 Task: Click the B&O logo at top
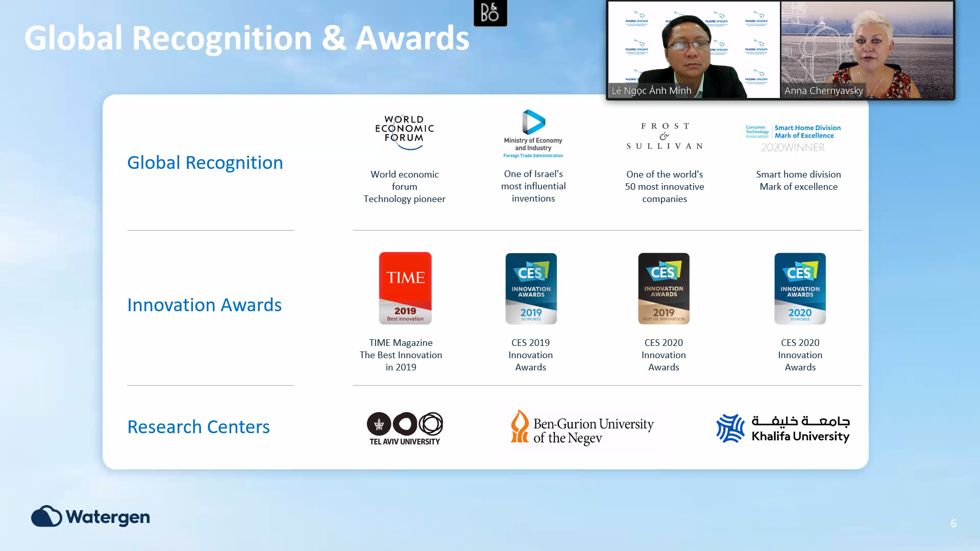tap(490, 13)
